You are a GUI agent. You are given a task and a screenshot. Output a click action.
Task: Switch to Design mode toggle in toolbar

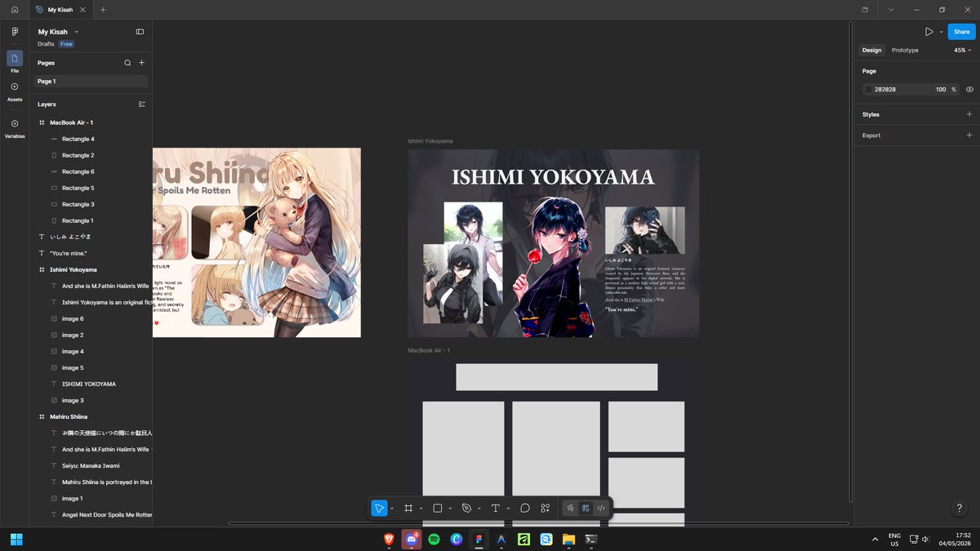(586, 508)
